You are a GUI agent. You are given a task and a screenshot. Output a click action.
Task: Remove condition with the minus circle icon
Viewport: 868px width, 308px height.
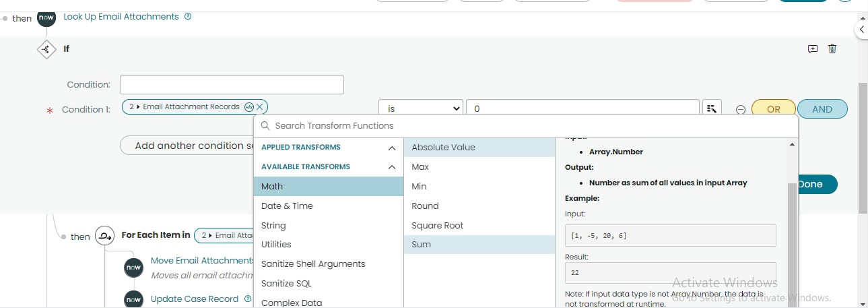pyautogui.click(x=740, y=109)
